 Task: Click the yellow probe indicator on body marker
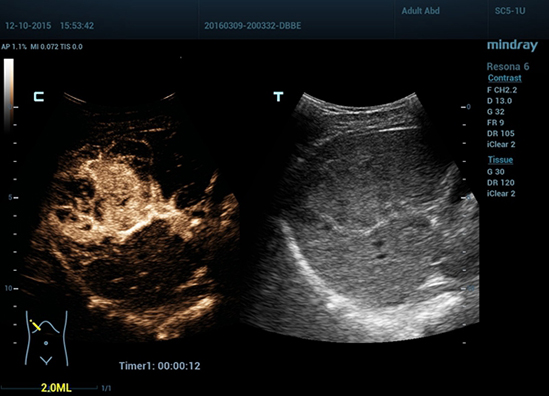pos(35,326)
